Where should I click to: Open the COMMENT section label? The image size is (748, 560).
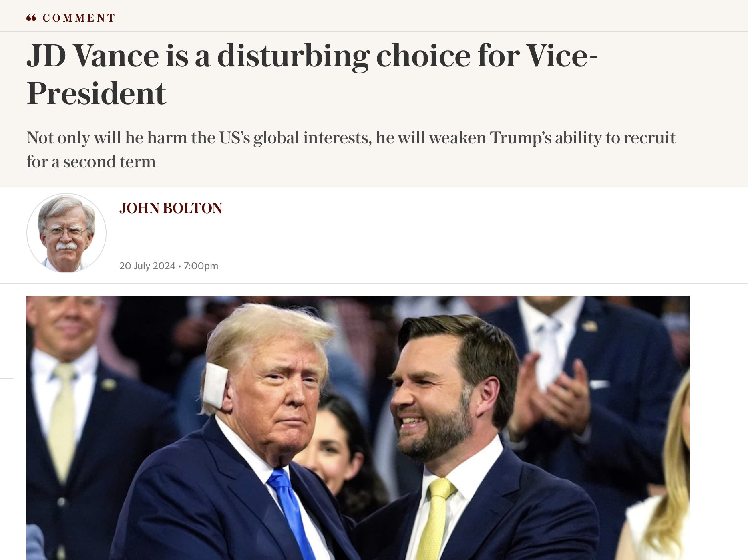(x=79, y=18)
